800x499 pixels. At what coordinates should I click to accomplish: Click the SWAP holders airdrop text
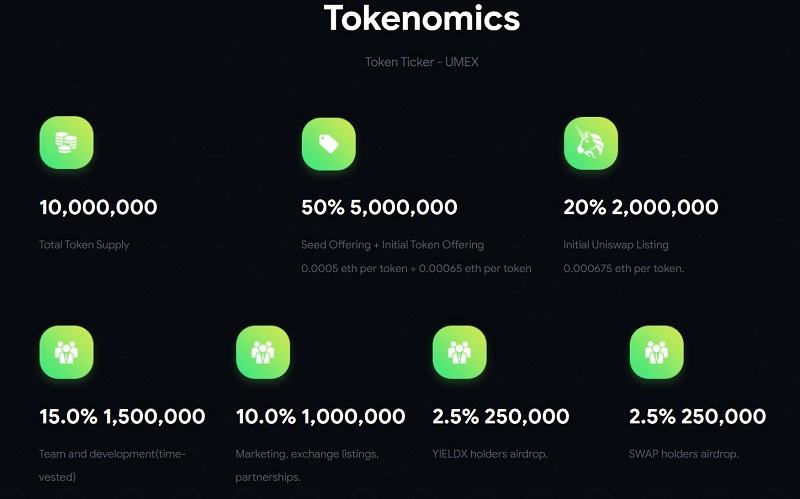pos(684,454)
